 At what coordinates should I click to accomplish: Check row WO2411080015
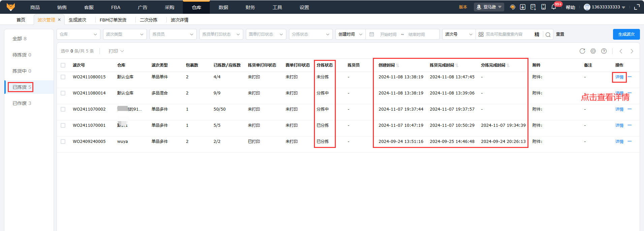63,77
